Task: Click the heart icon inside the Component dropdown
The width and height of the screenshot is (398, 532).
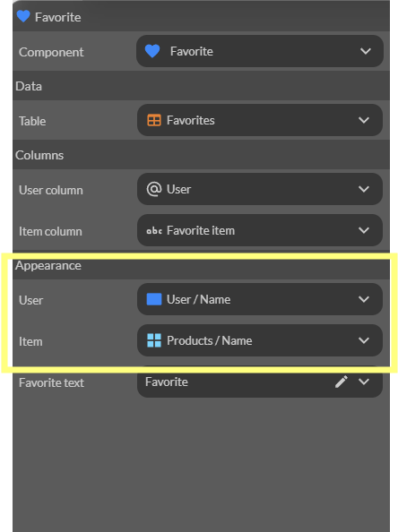Action: point(152,51)
